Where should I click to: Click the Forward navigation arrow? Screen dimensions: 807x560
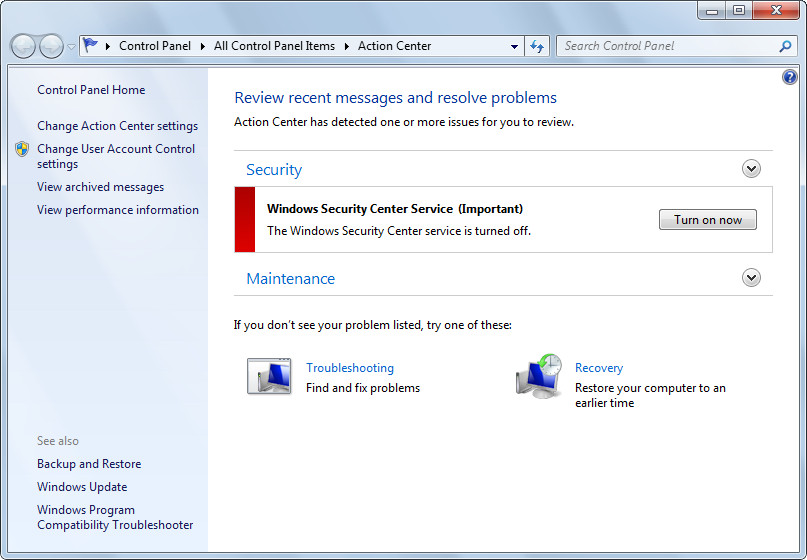pos(51,46)
